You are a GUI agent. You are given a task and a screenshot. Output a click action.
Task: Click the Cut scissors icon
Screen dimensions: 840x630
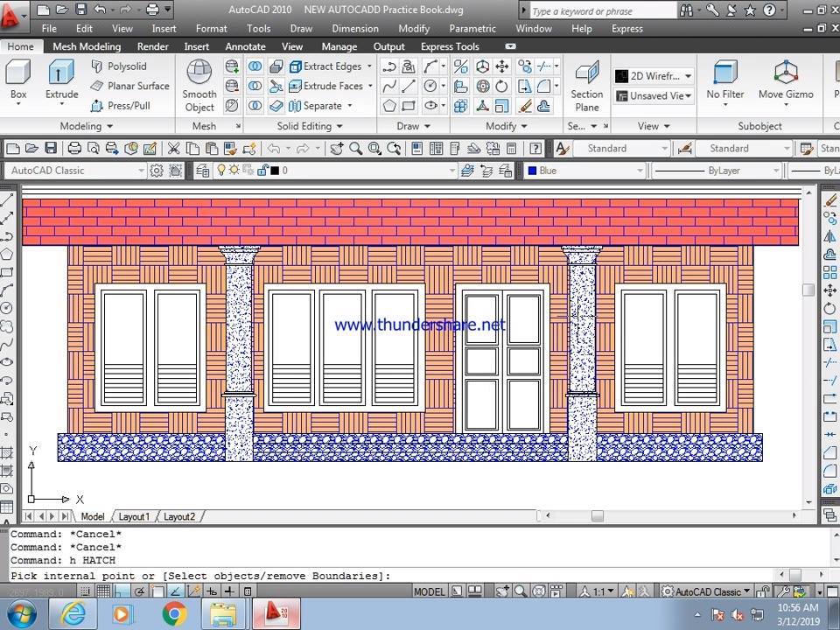[x=173, y=148]
